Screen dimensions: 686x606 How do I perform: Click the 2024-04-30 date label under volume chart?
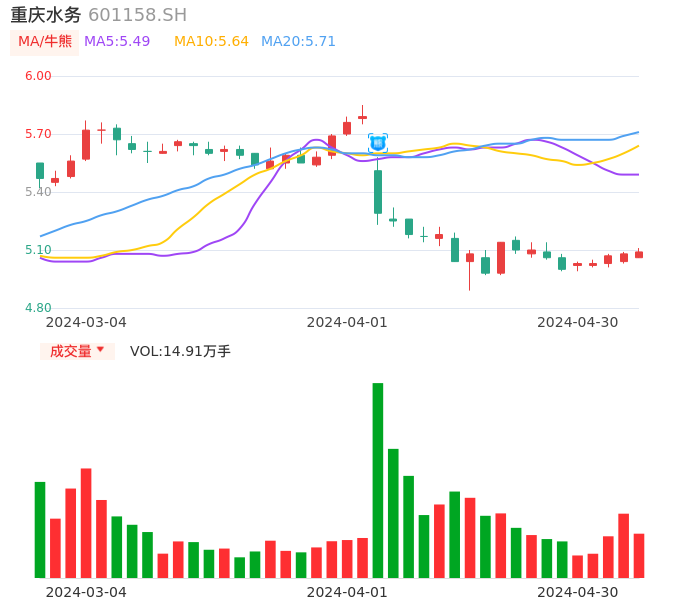[x=577, y=592]
